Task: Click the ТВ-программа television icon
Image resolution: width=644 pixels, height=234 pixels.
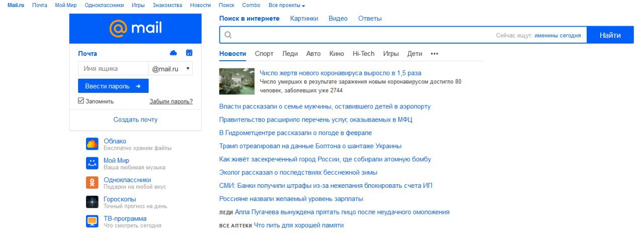Action: tap(92, 221)
